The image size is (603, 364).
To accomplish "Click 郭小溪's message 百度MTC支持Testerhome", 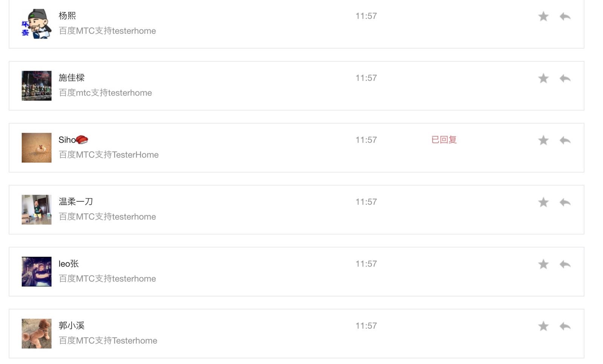I will (108, 340).
